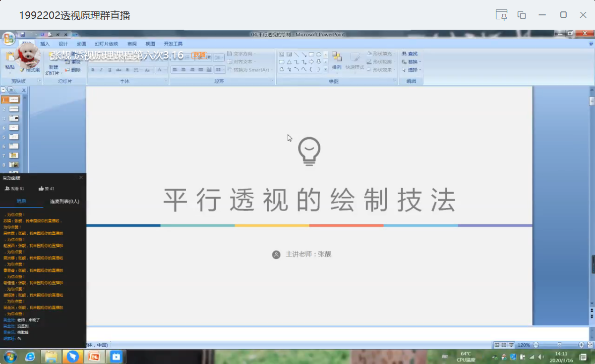Click the Delete slide (删除) button
Viewport: 595px width, 364px height.
tap(72, 70)
